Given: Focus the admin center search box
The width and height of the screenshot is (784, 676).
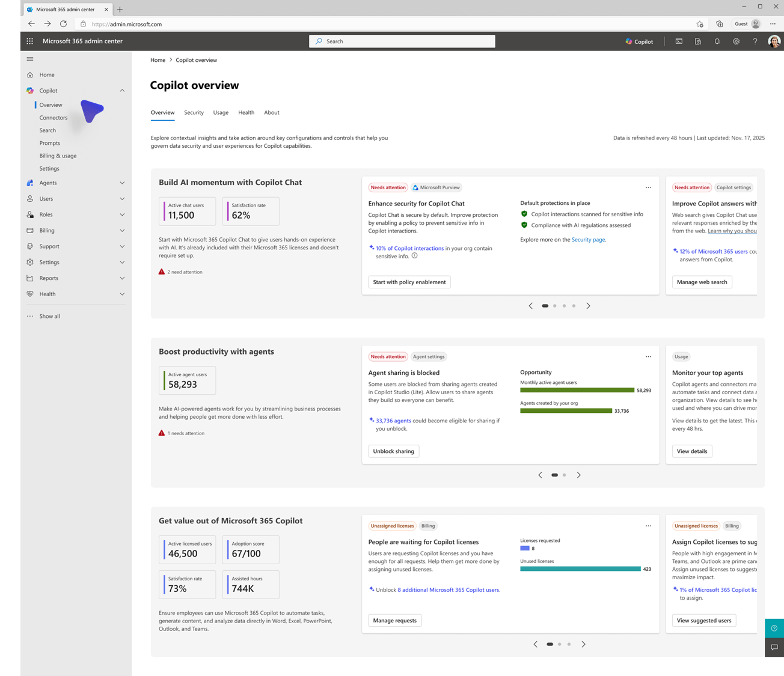Looking at the screenshot, I should [x=402, y=41].
